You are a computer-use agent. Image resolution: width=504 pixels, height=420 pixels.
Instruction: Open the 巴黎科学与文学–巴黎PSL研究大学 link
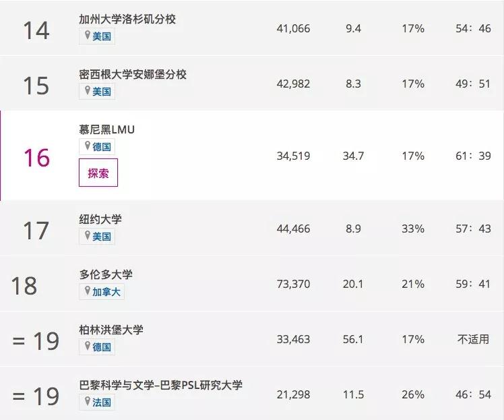point(160,385)
